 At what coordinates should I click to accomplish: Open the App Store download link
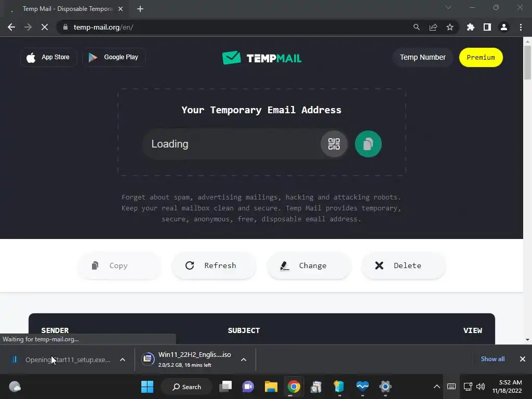(x=48, y=57)
